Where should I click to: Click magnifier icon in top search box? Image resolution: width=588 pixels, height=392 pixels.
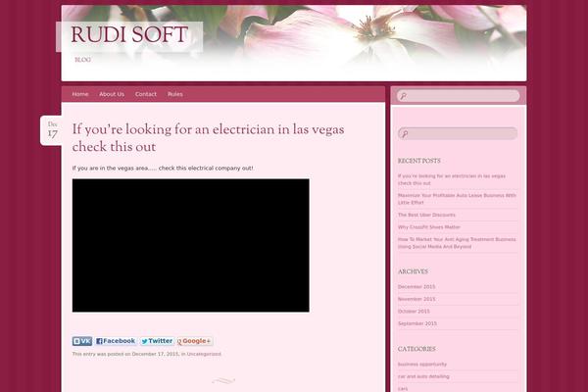point(403,96)
